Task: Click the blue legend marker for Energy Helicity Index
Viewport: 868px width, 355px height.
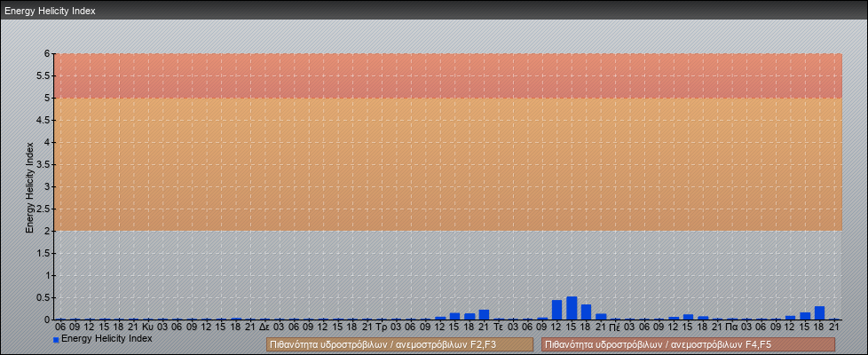Action: click(56, 340)
